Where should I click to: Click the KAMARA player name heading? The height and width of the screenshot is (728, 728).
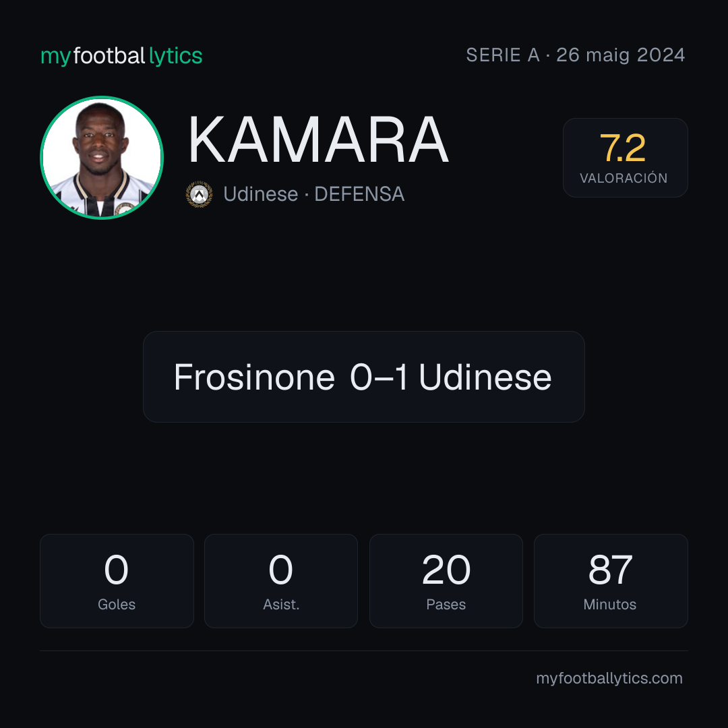pos(318,140)
